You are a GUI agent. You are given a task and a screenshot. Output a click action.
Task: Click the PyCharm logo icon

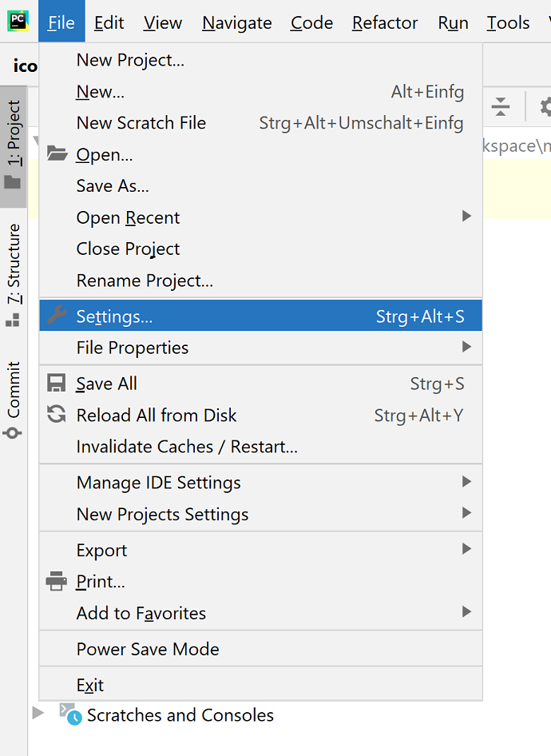click(x=18, y=22)
